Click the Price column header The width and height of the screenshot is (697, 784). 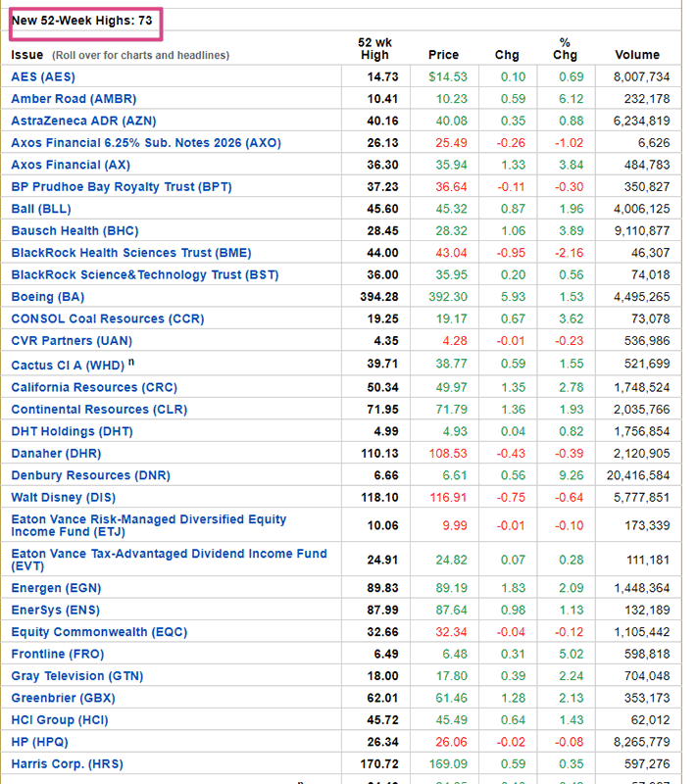coord(443,55)
